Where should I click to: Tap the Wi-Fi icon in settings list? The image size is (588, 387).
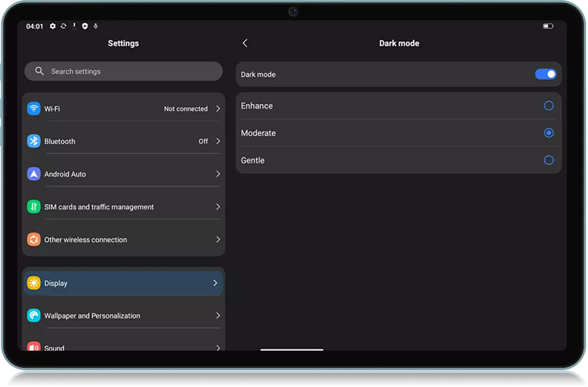[x=34, y=108]
